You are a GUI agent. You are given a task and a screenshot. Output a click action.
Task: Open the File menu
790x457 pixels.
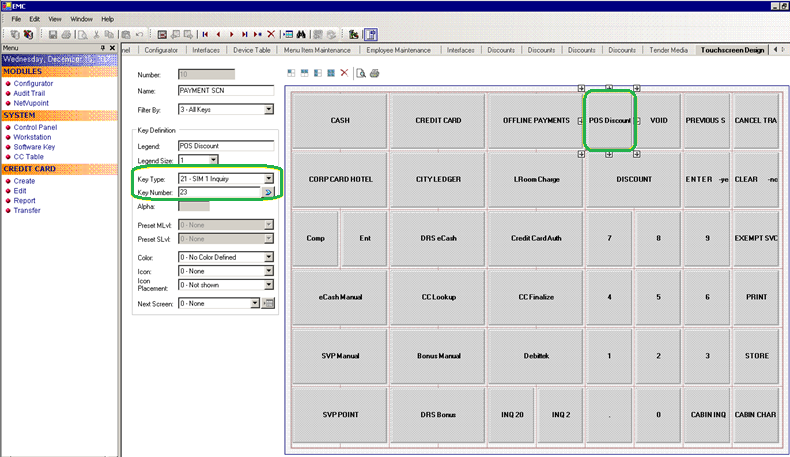(16, 19)
